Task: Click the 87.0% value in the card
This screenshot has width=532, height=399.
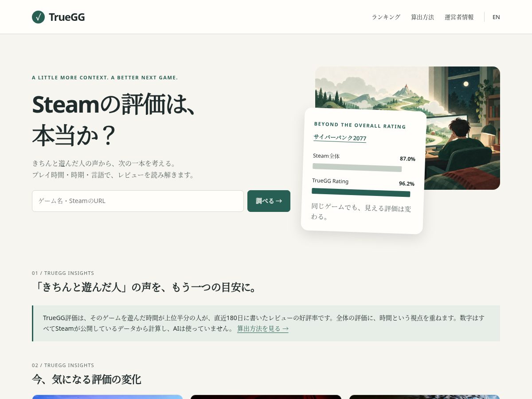Action: (407, 159)
